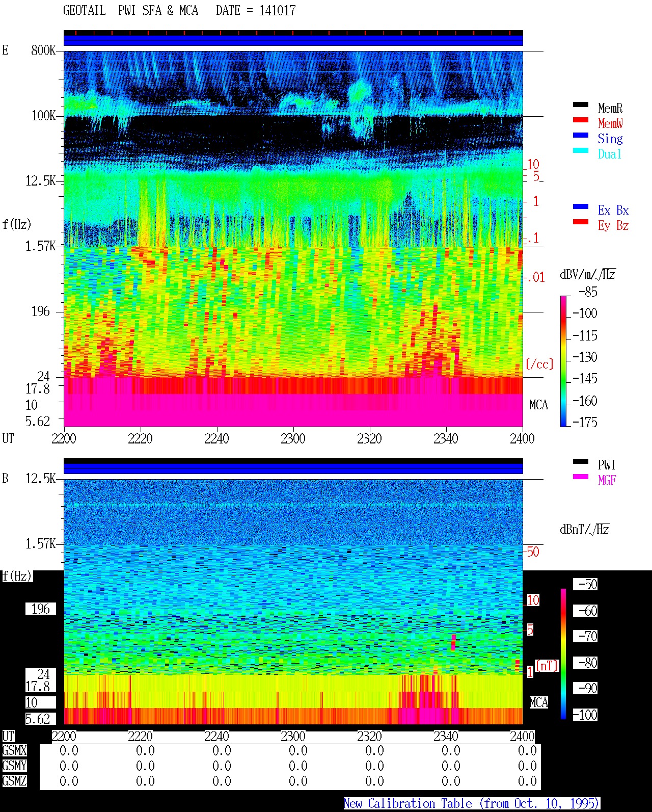The width and height of the screenshot is (652, 812).
Task: Click the blue Sing legend swatch
Action: coord(581,135)
